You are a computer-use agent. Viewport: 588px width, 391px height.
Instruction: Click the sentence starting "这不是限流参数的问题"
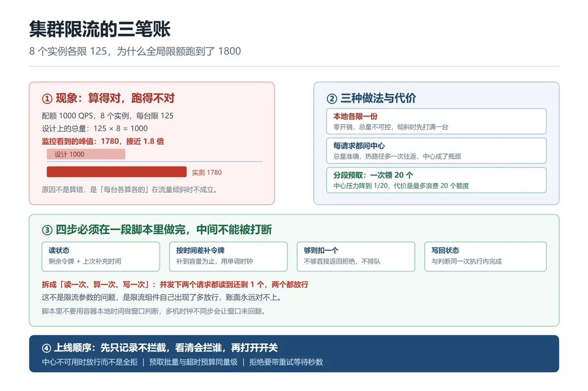[162, 297]
